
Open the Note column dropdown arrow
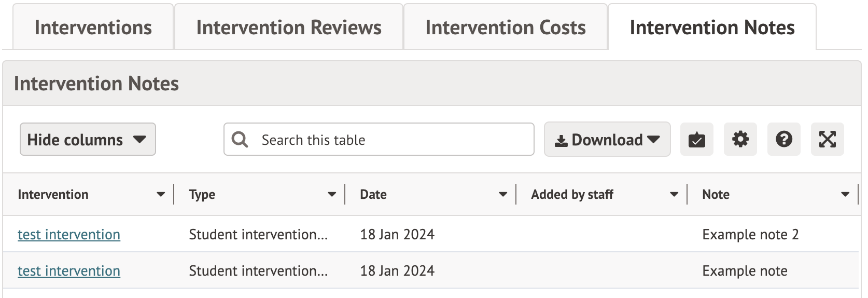[x=845, y=195]
